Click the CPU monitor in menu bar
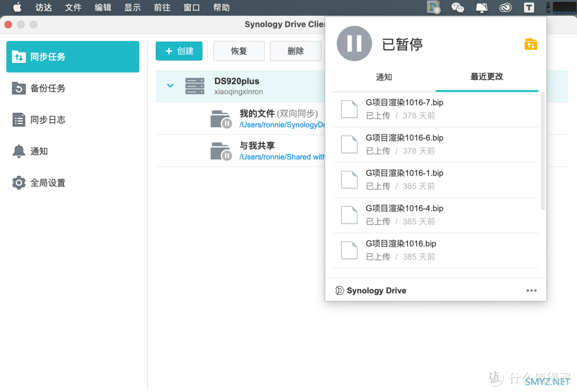The height and width of the screenshot is (392, 577). (561, 7)
